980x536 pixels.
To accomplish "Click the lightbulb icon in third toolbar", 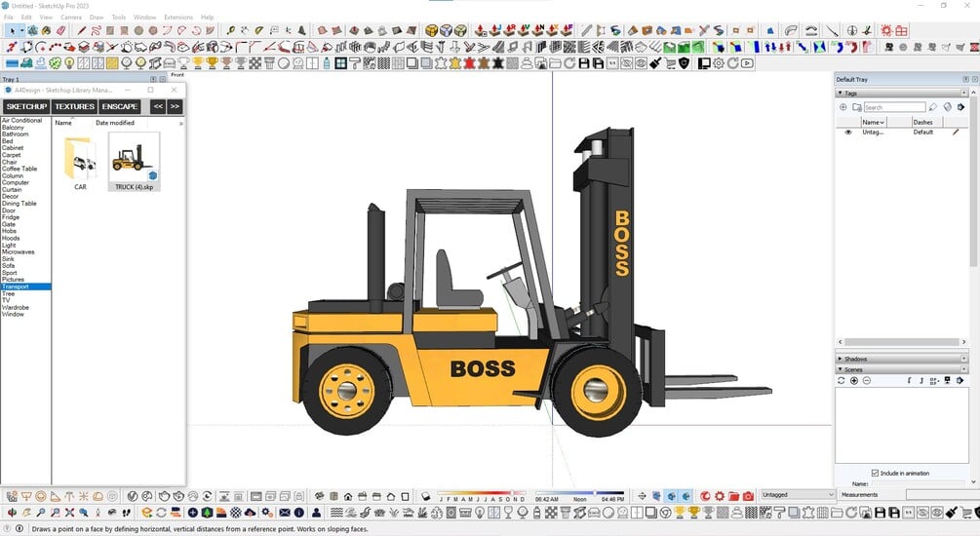I will [x=69, y=63].
